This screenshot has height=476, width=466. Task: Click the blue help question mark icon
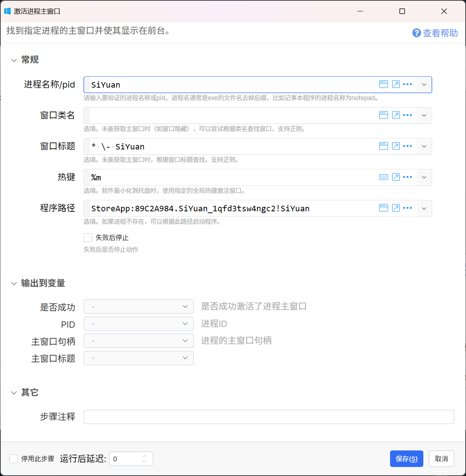[x=416, y=33]
